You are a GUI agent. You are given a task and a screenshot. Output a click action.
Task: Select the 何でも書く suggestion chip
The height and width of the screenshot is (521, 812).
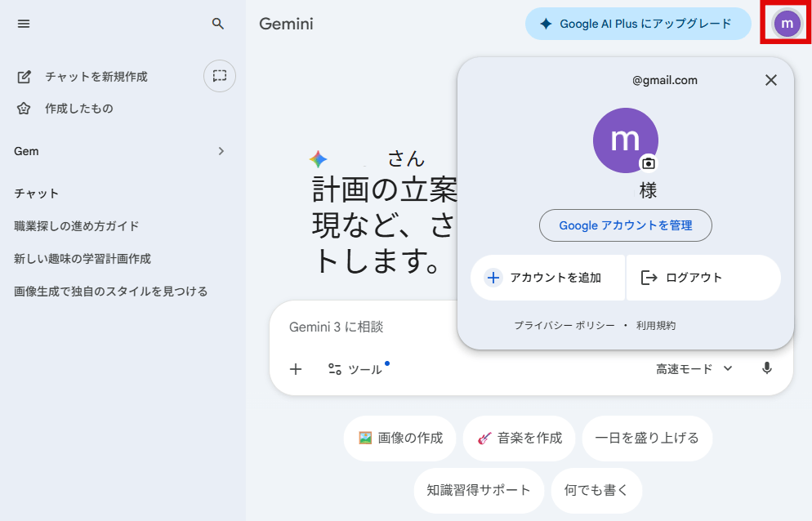[x=596, y=490]
